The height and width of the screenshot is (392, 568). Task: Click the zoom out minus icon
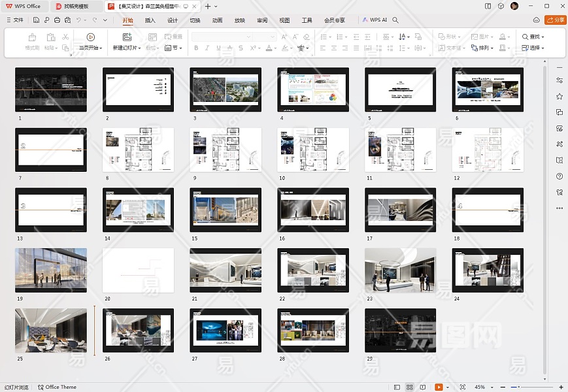coord(503,387)
